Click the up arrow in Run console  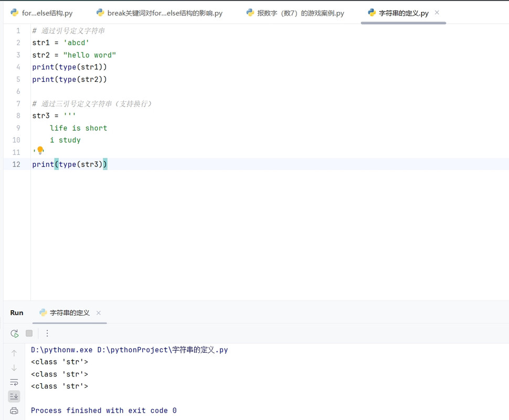(14, 353)
